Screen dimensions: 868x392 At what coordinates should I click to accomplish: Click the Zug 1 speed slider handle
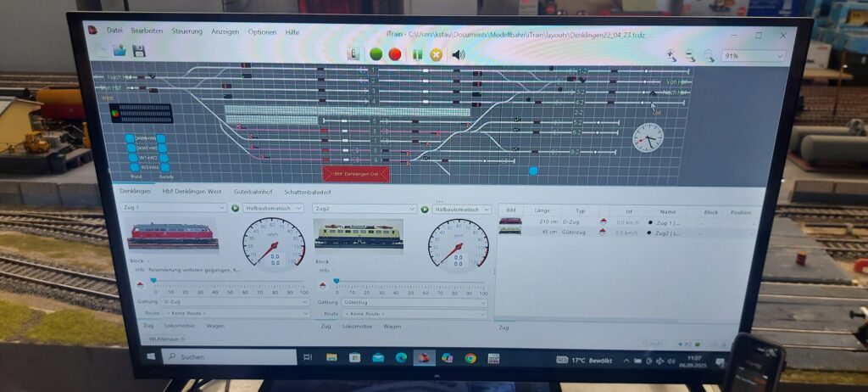(x=153, y=280)
